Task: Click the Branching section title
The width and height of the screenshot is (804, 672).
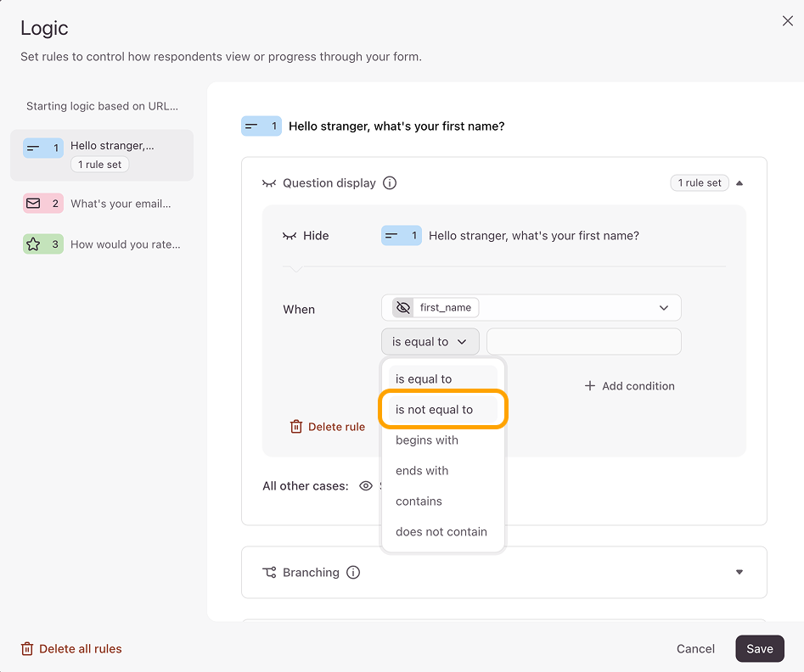Action: pos(311,572)
